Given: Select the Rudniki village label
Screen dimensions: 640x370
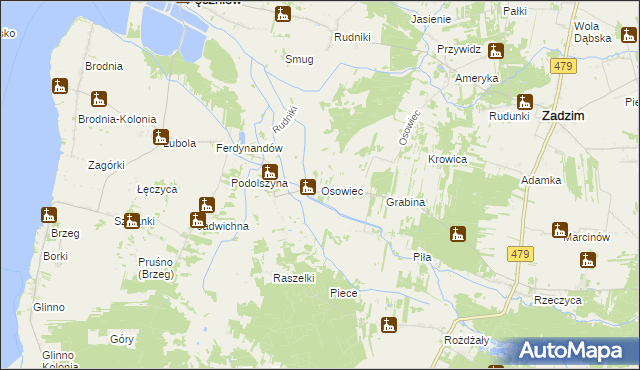Looking at the screenshot, I should tap(352, 37).
